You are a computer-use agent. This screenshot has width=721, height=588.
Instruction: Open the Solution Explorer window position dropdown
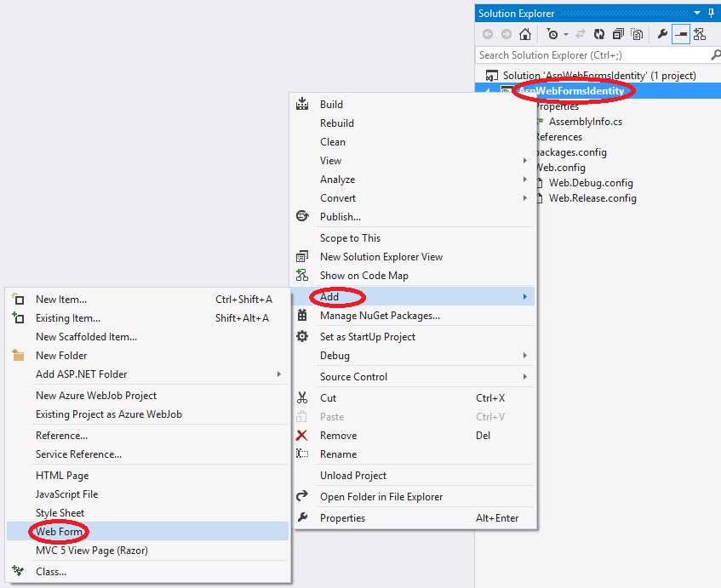tap(697, 13)
